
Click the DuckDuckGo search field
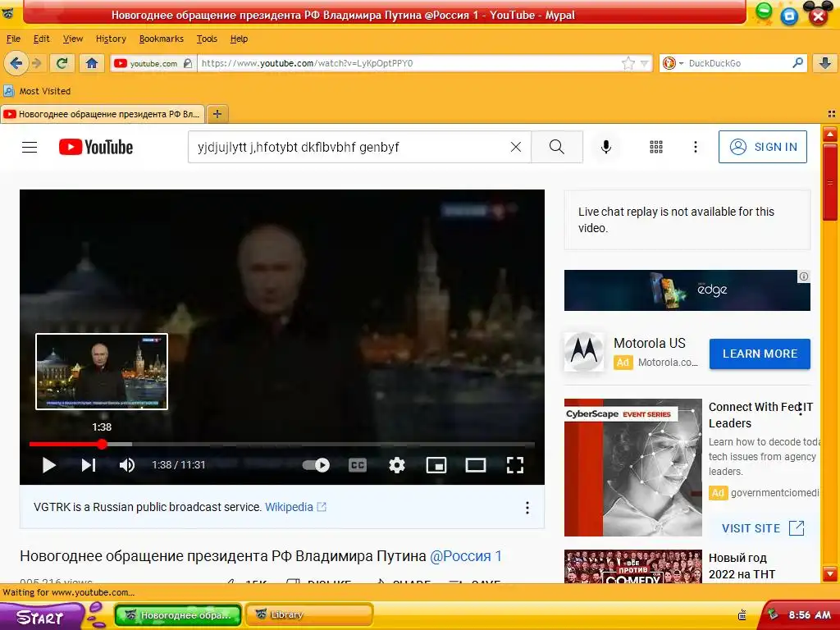tap(738, 63)
